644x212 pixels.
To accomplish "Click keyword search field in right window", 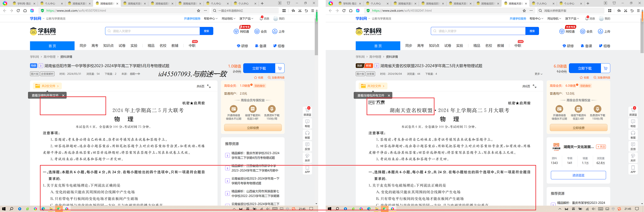I will (x=478, y=31).
